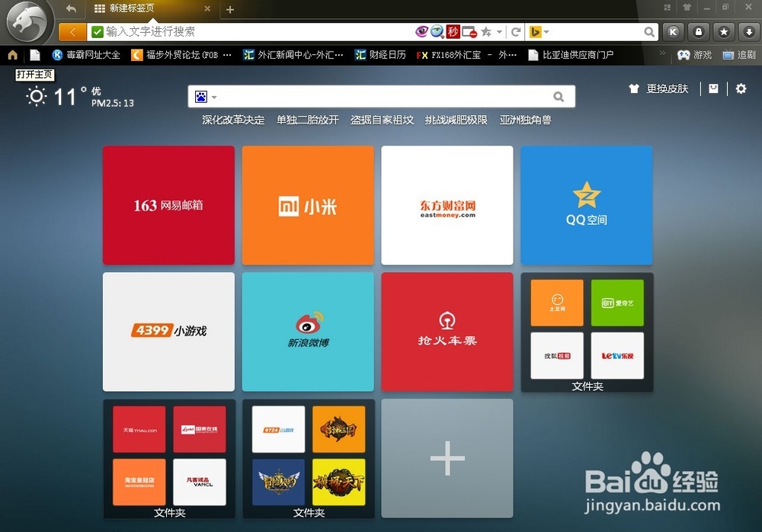Open the 福步外贸论坛 bookmark

pos(181,55)
